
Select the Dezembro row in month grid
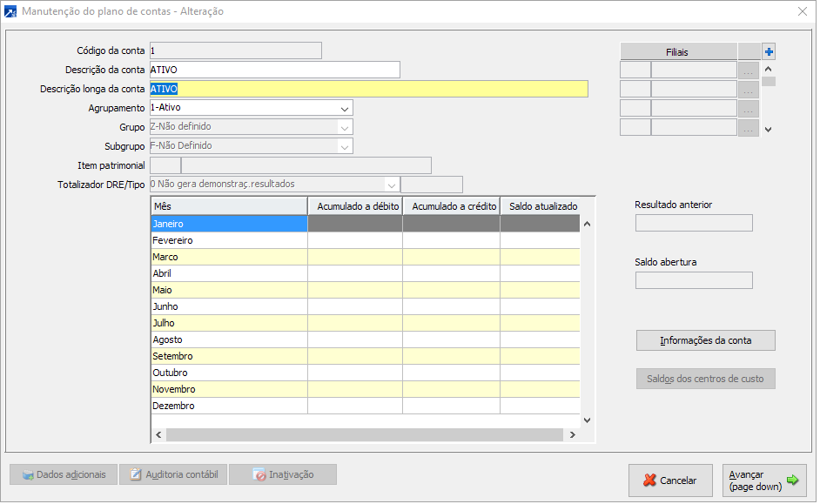pyautogui.click(x=229, y=406)
